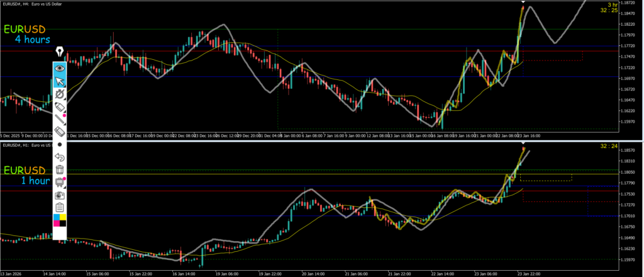
Task: Click the H4 chart price scale axis
Action: click(629, 69)
